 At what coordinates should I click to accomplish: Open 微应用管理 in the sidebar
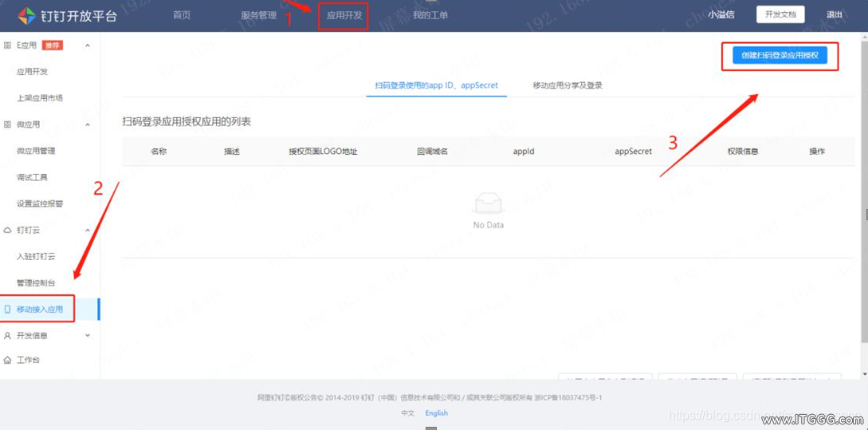[x=36, y=151]
